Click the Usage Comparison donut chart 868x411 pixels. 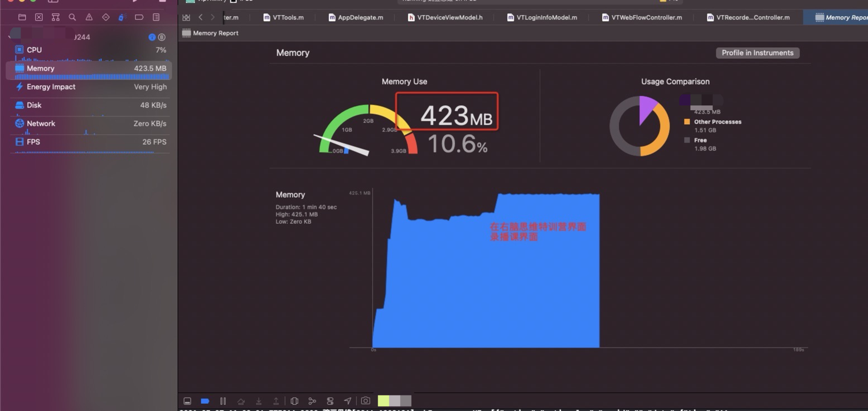pyautogui.click(x=639, y=126)
